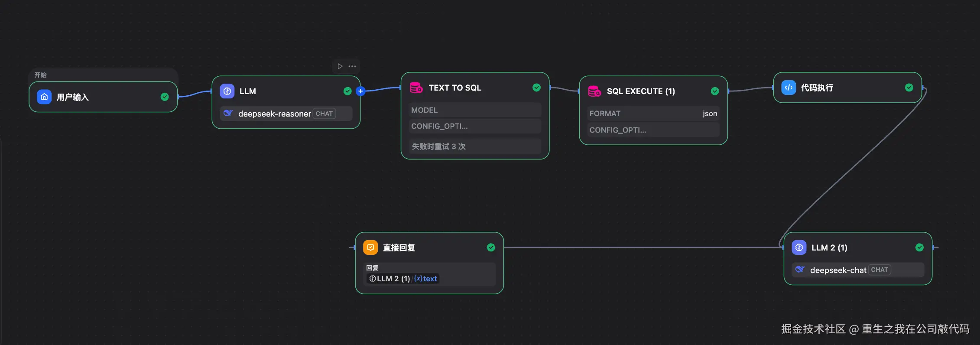Click the FORMAT json row
The height and width of the screenshot is (345, 980).
point(653,114)
